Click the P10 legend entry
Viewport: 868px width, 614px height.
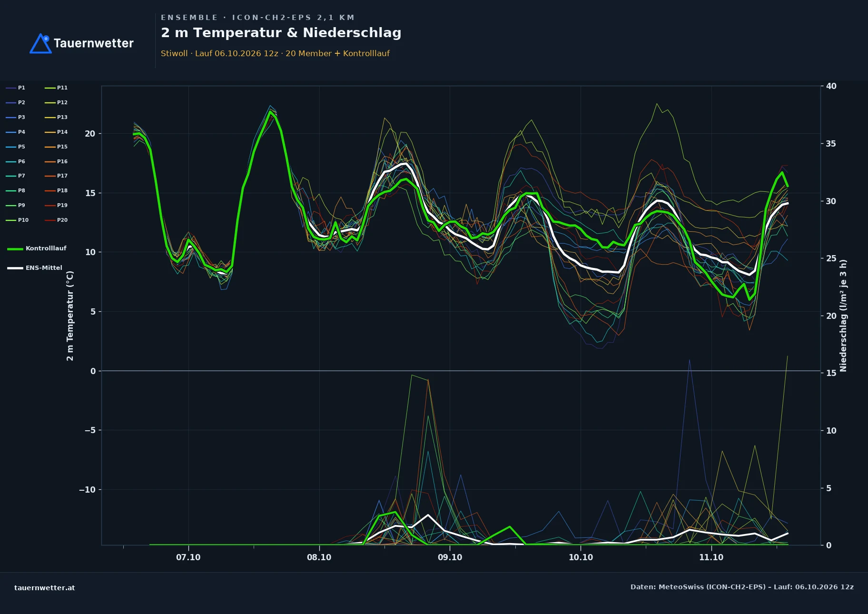[17, 220]
